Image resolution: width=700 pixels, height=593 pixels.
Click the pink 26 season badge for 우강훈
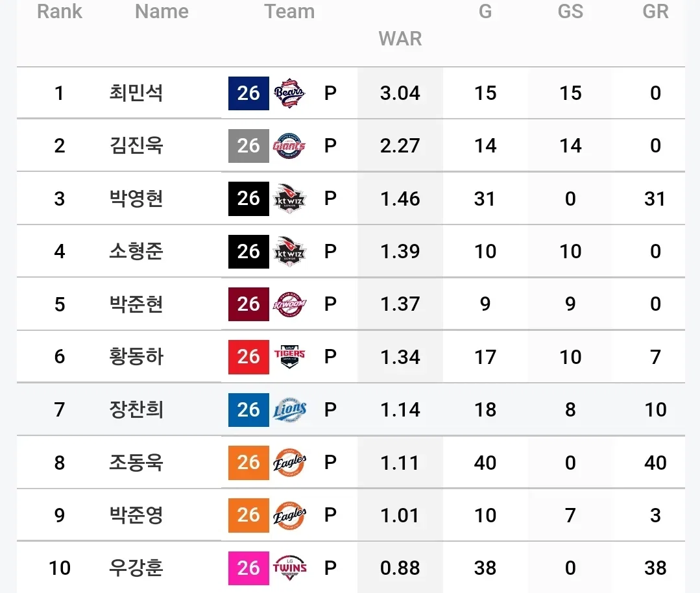(x=248, y=568)
